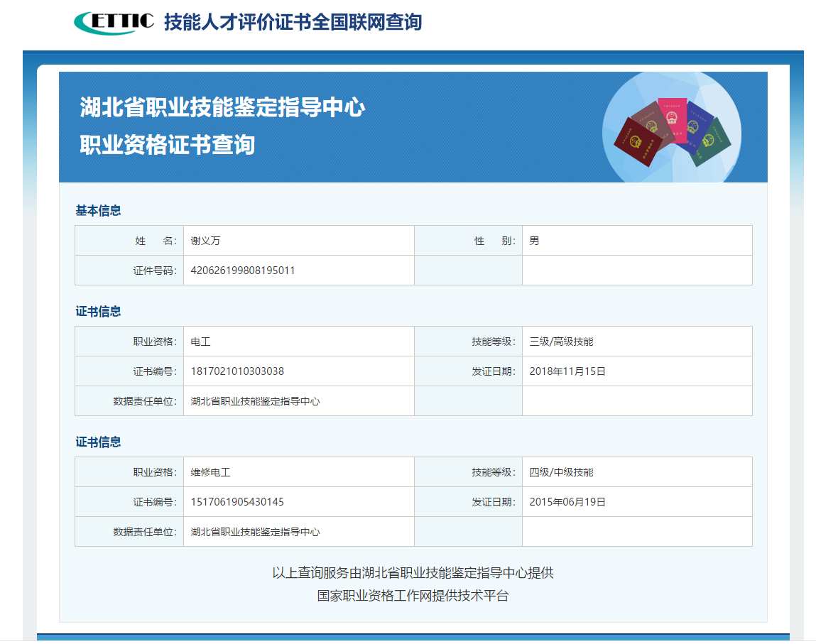Select the 维修电工 occupation value
Image resolution: width=816 pixels, height=644 pixels.
pyautogui.click(x=211, y=472)
